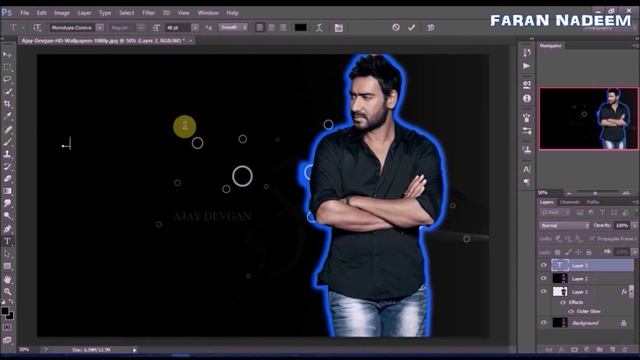640x360 pixels.
Task: Hide the Background layer visibility eye
Action: 544,322
